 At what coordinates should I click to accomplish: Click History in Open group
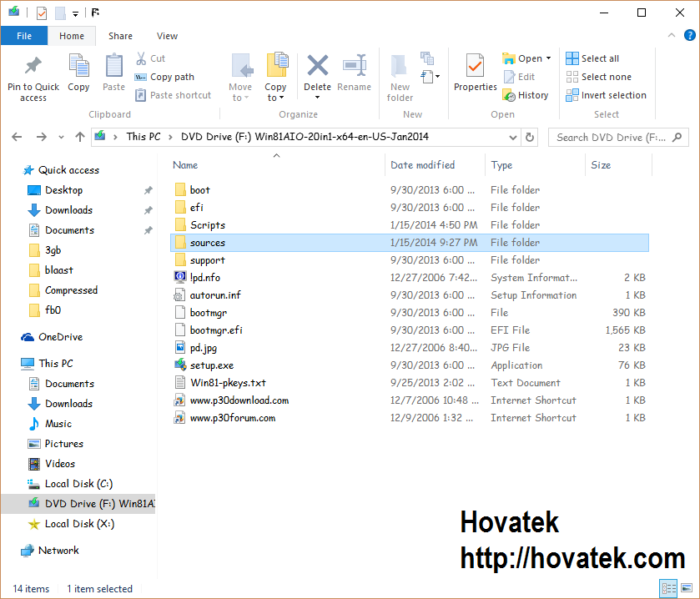[525, 95]
